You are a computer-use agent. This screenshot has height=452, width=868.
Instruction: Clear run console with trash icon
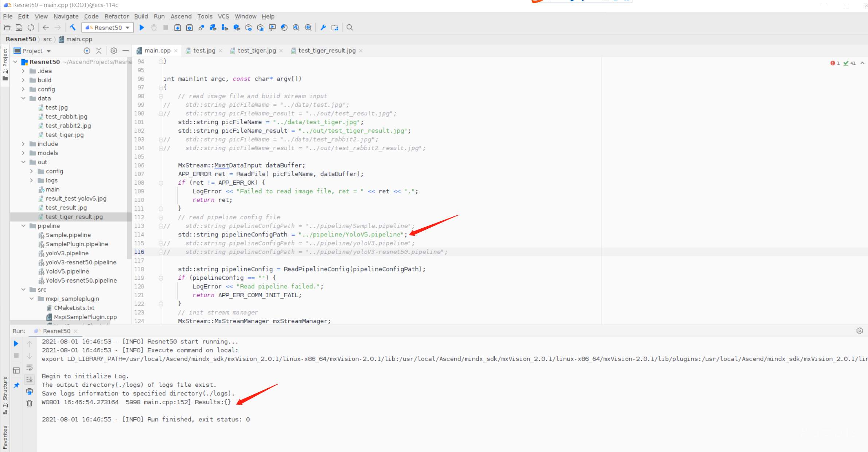30,403
